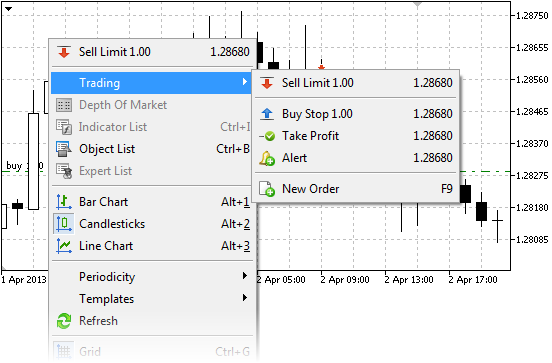This screenshot has width=552, height=363.
Task: Click the Candlesticks icon
Action: pyautogui.click(x=64, y=224)
